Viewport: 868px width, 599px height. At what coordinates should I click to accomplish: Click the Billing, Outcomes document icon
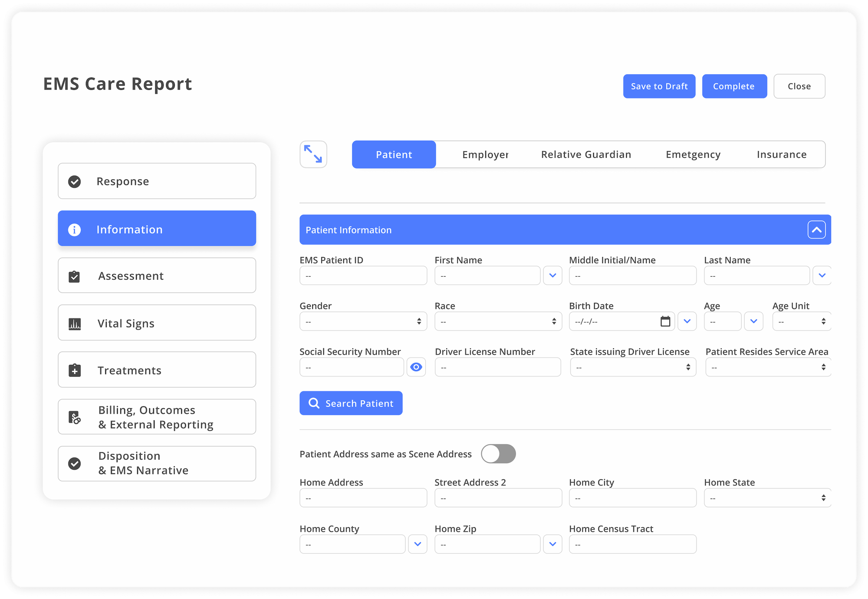coord(75,417)
